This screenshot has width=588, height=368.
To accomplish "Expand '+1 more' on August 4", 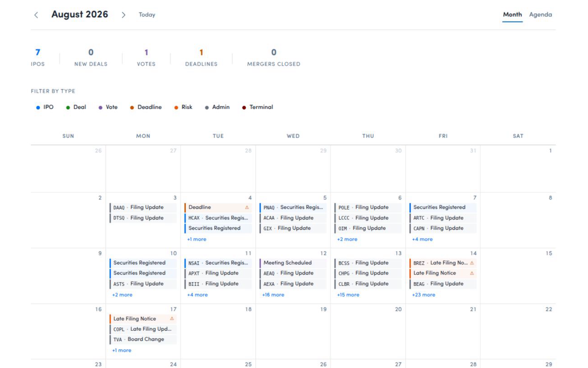I will point(196,239).
